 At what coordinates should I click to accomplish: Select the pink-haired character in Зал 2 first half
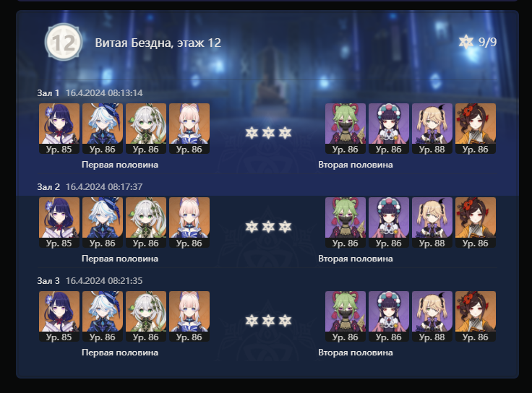click(189, 223)
